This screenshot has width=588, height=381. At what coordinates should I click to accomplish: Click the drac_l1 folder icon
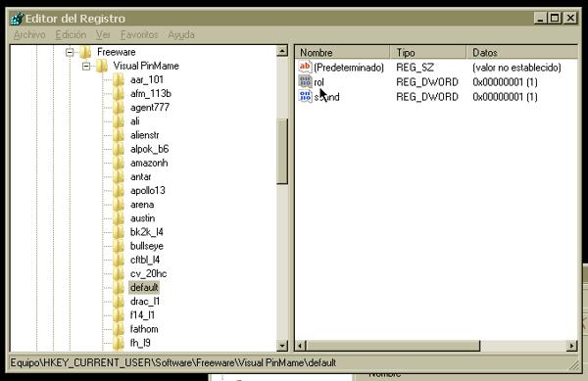coord(119,302)
